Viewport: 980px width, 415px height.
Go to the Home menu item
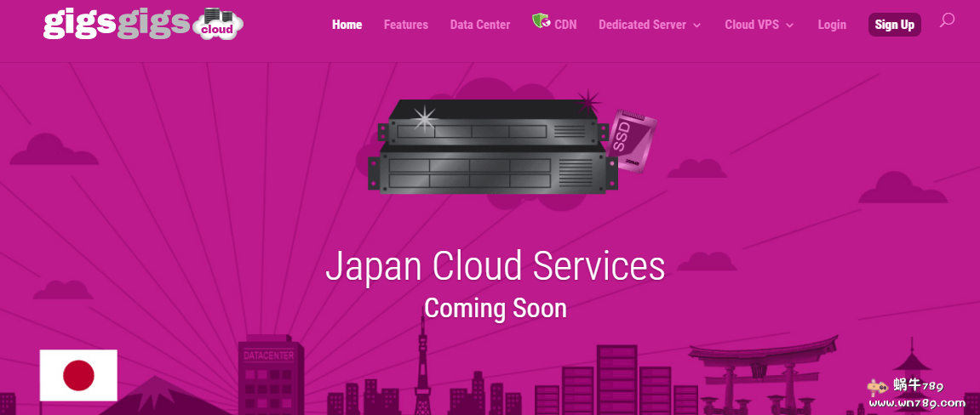(347, 25)
